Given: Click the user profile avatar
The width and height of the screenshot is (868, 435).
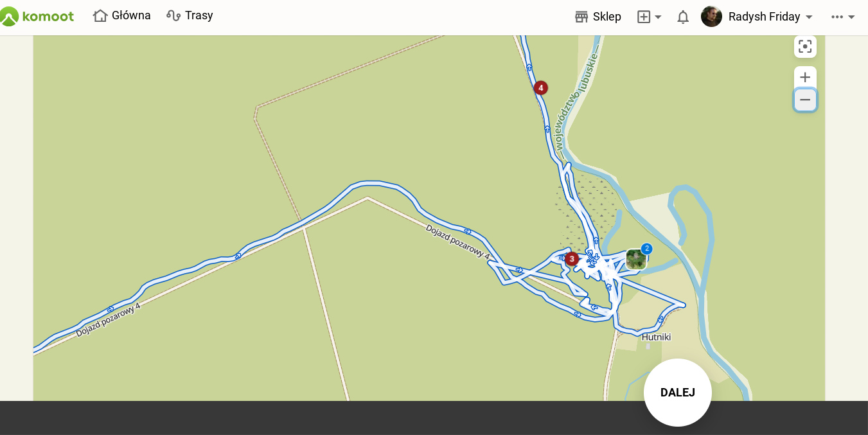Looking at the screenshot, I should coord(711,17).
